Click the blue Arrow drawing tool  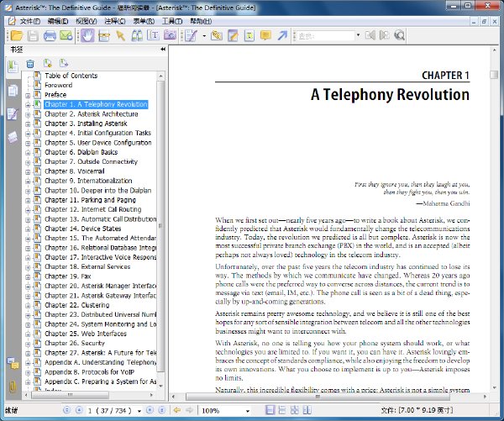tap(282, 35)
